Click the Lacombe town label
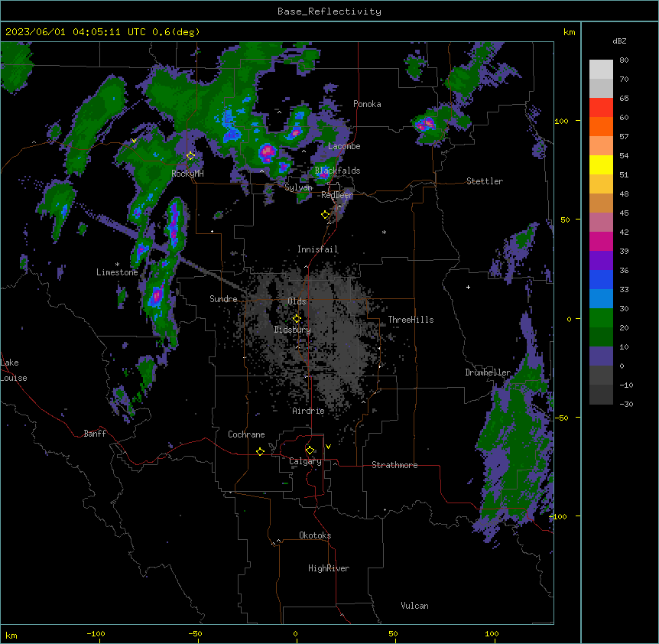This screenshot has width=659, height=644. [x=344, y=146]
